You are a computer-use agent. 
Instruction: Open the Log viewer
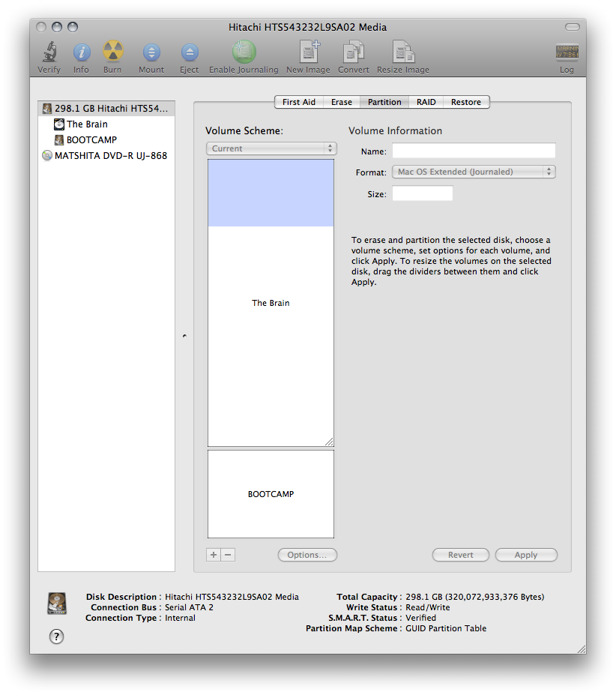[567, 52]
